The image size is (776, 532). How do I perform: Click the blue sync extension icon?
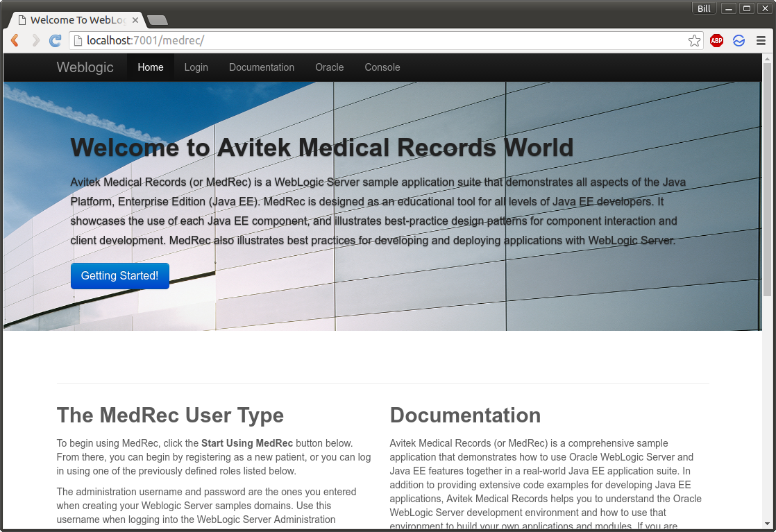pyautogui.click(x=739, y=41)
